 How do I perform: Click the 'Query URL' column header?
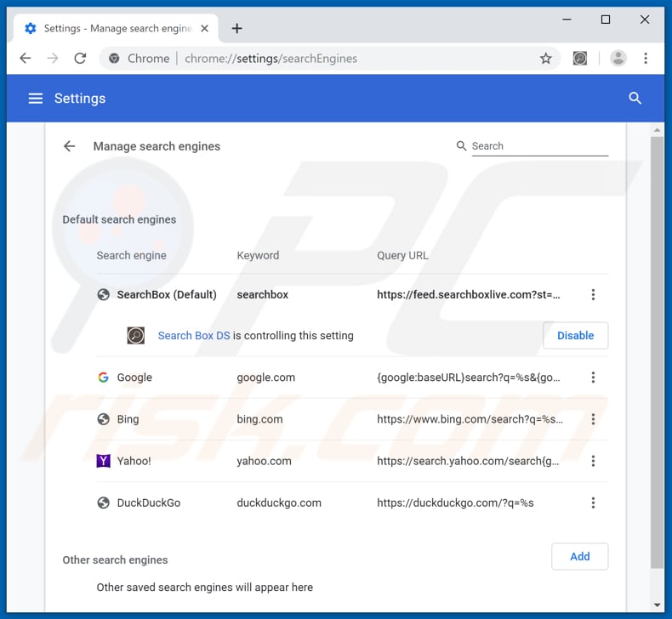click(402, 255)
